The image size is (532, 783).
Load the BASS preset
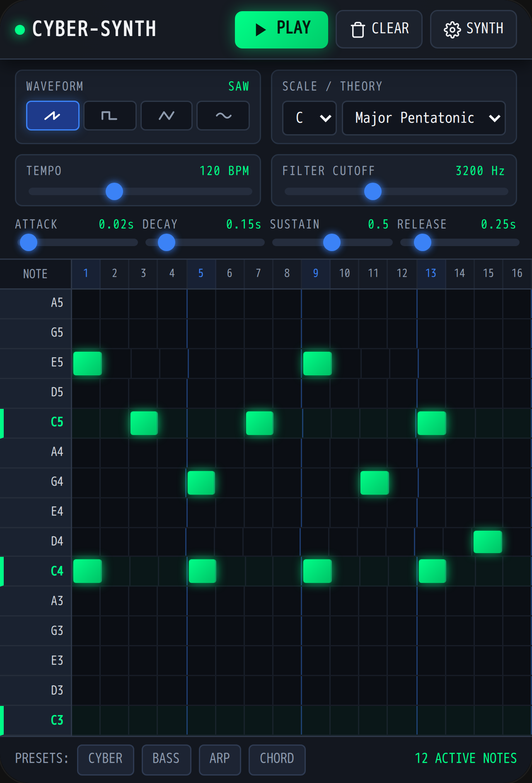pos(166,760)
